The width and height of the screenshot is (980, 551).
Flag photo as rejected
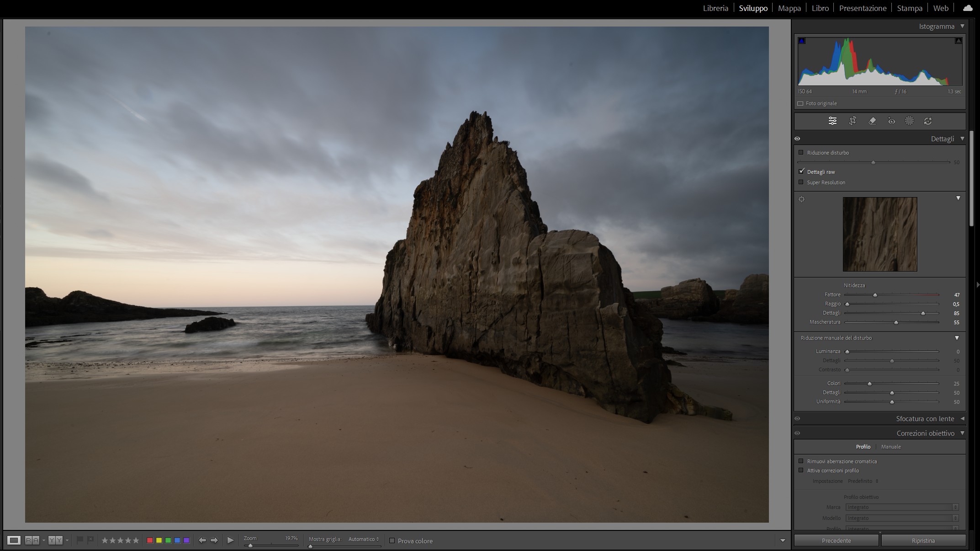90,540
